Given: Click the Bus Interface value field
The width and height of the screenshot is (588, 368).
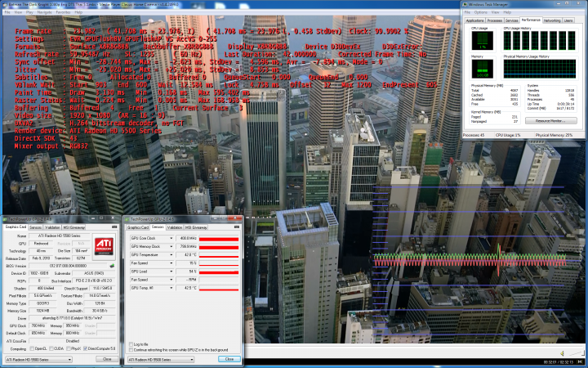Looking at the screenshot, I should [94, 280].
